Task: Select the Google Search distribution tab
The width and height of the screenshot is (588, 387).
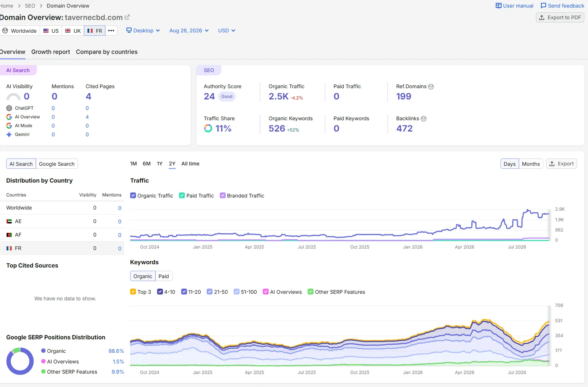Action: (x=57, y=164)
